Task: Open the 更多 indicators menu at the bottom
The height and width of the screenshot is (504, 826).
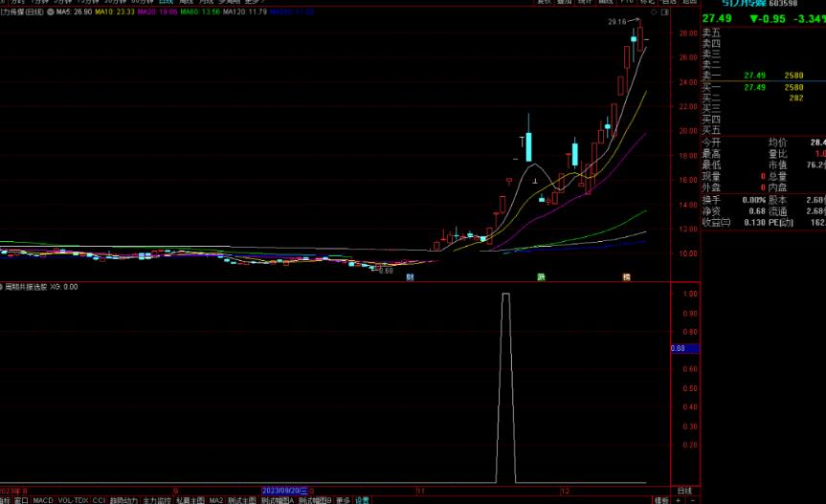Action: [x=343, y=500]
